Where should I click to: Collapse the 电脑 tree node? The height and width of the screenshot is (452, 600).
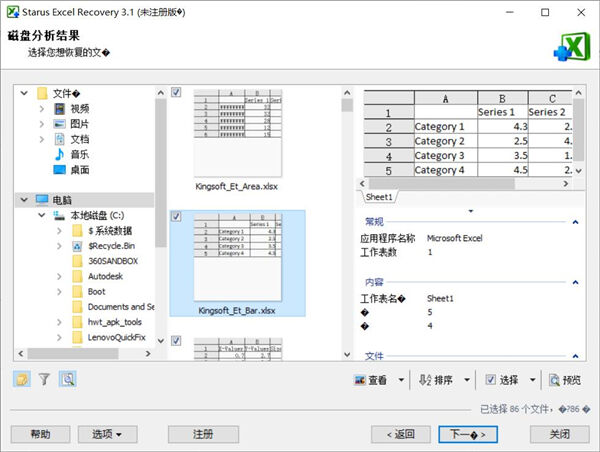(x=24, y=200)
